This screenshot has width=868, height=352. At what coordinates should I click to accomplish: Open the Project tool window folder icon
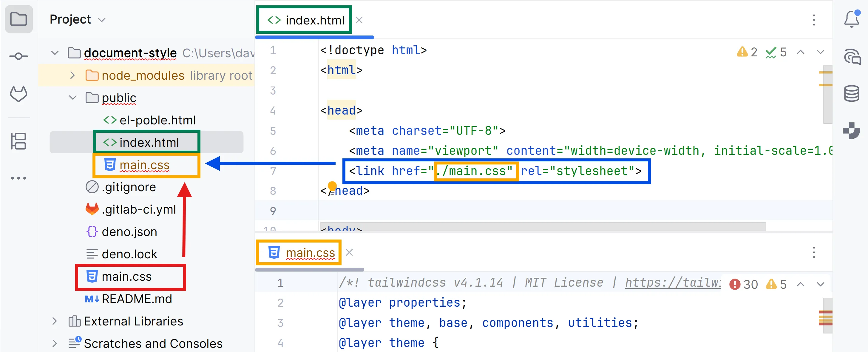[18, 19]
